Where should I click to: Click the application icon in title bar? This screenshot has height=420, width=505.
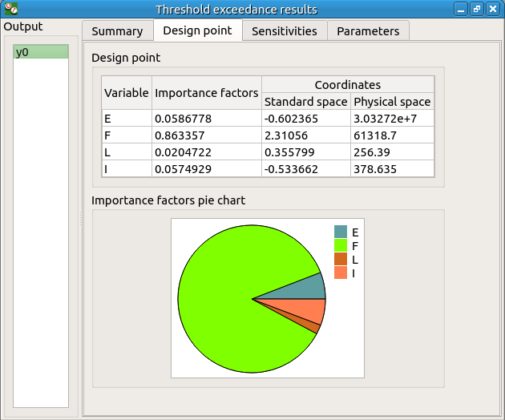pos(11,9)
